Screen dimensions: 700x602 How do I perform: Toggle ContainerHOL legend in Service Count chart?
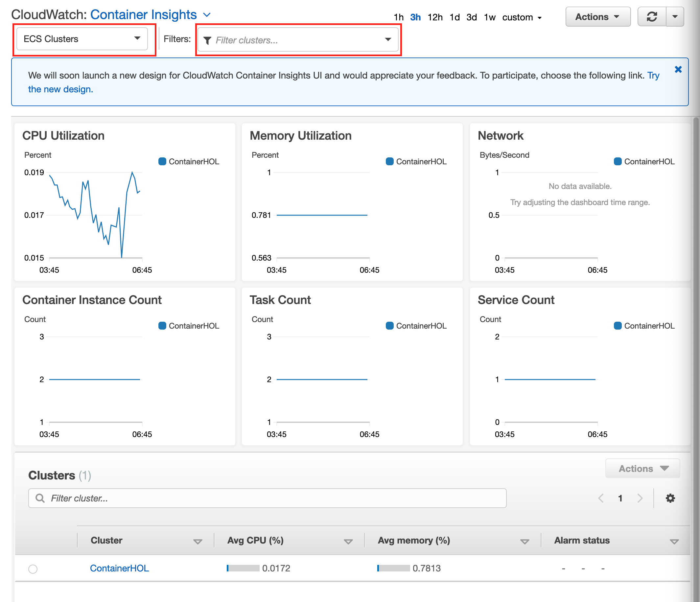coord(644,326)
